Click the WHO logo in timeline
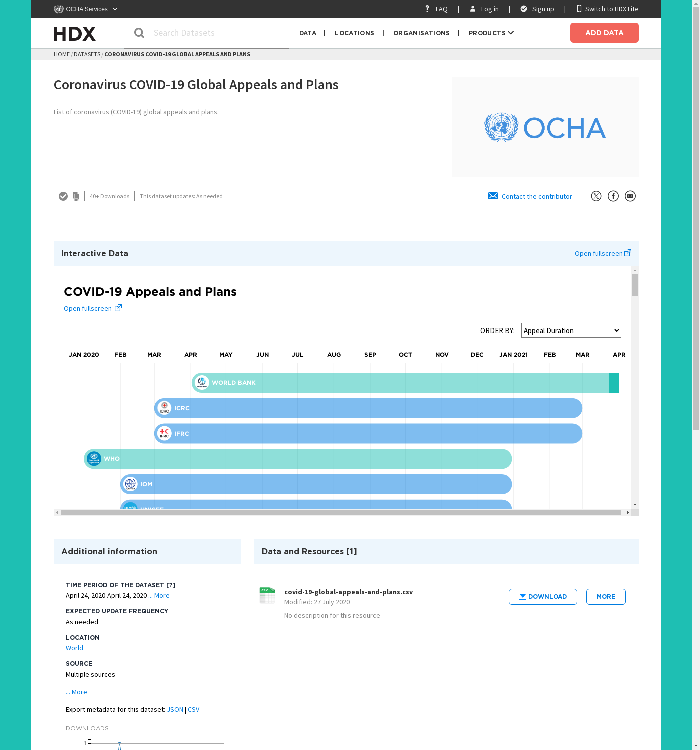Viewport: 700px width, 750px height. point(94,459)
